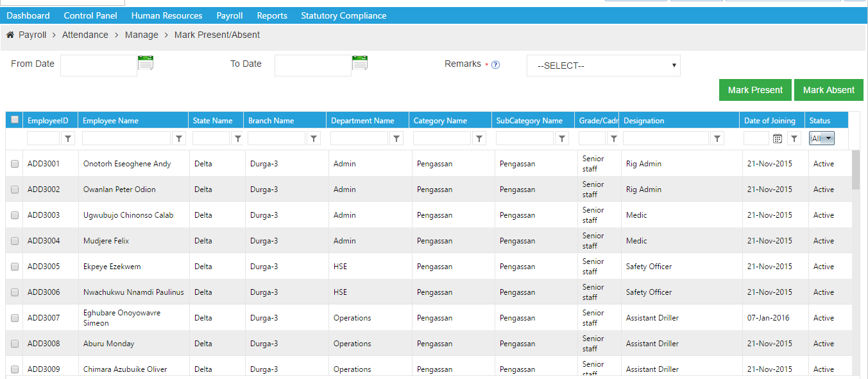868x379 pixels.
Task: Click the EmployeeID column filter icon
Action: [69, 138]
